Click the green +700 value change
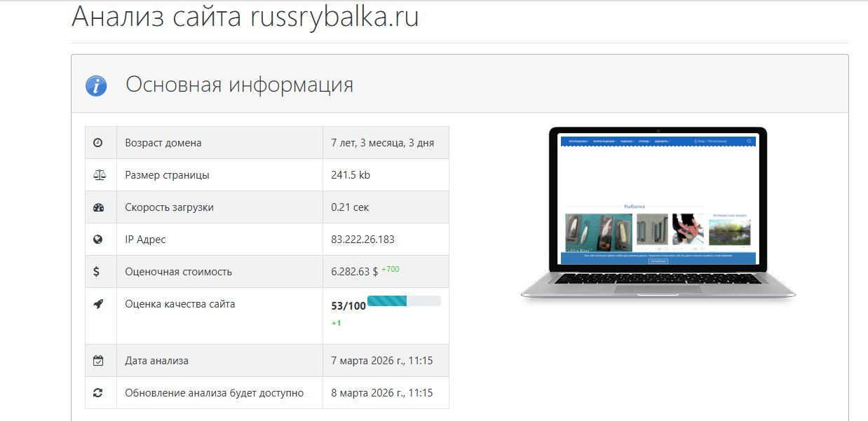The width and height of the screenshot is (868, 421). 391,269
